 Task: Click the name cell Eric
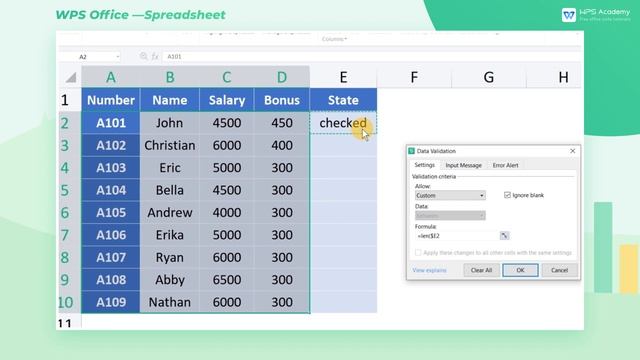[x=170, y=168]
